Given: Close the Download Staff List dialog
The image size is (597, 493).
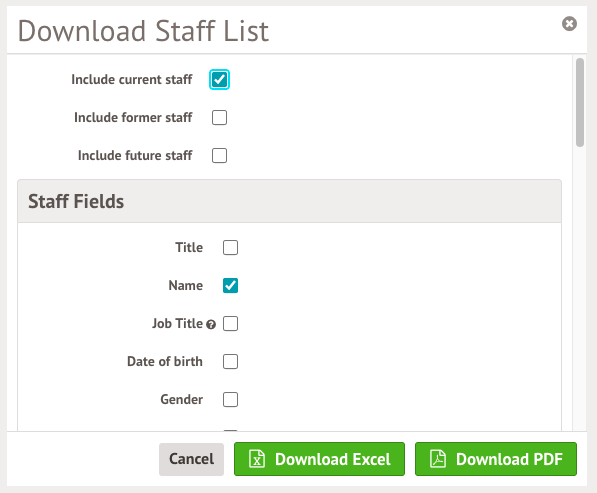Looking at the screenshot, I should 569,24.
